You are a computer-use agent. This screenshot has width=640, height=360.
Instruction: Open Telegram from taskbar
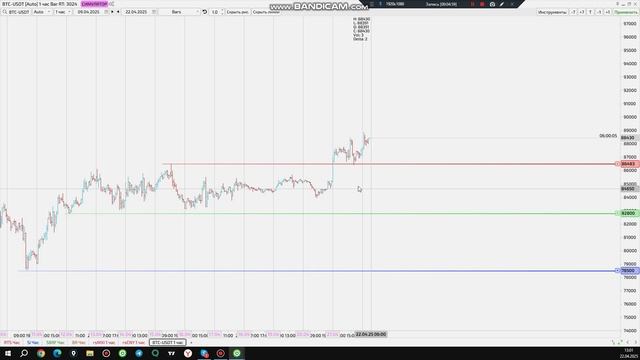point(139,353)
